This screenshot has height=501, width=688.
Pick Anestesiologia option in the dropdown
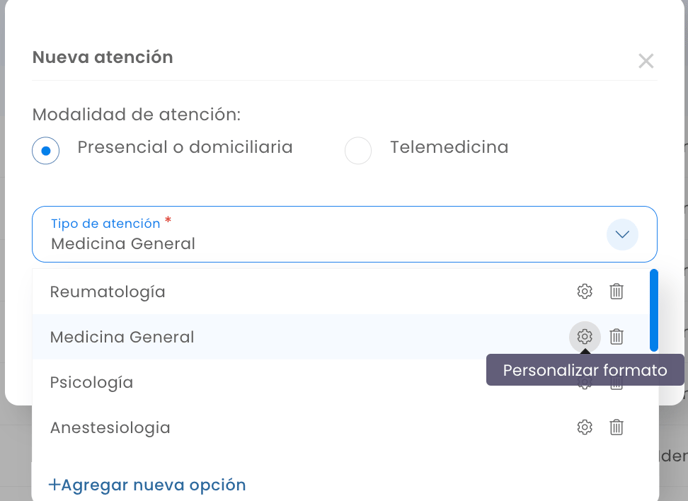[110, 428]
